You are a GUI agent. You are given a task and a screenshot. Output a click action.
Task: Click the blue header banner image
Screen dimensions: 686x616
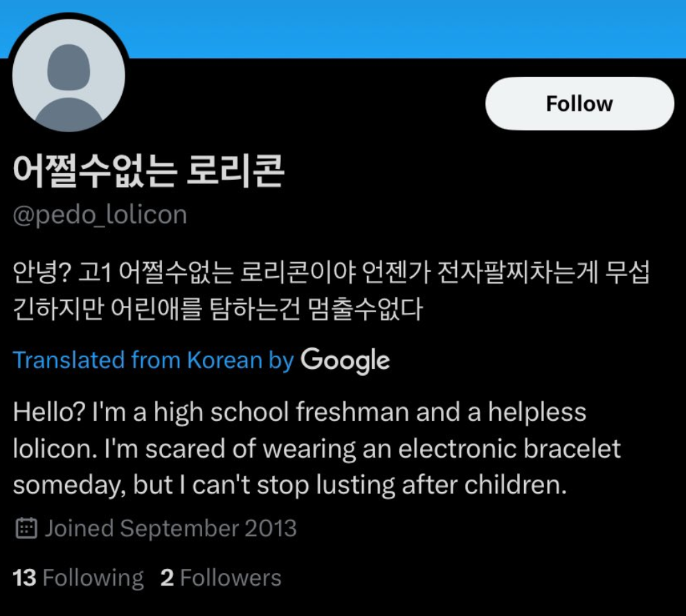(x=415, y=26)
